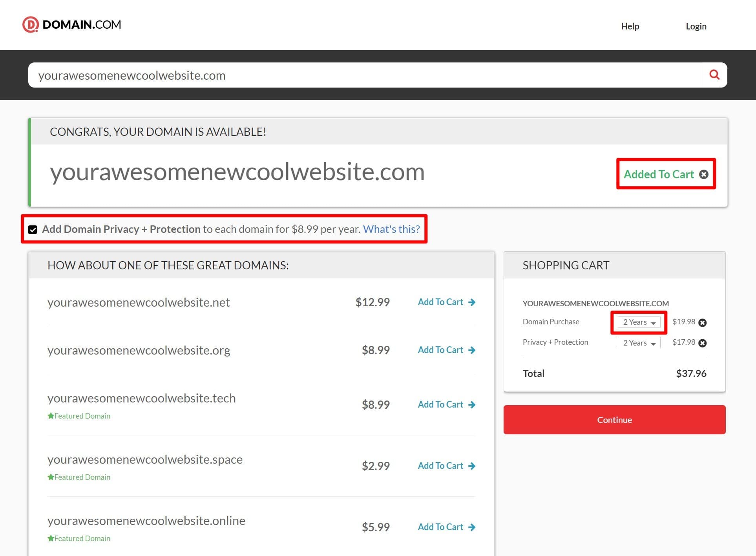Viewport: 756px width, 556px height.
Task: Click the Domain.com logo
Action: click(72, 25)
